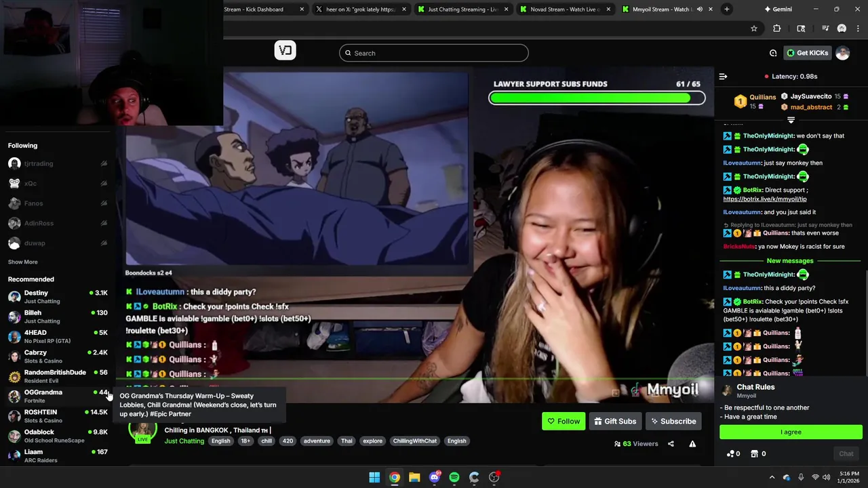Viewport: 868px width, 488px height.
Task: Open 4HEAD recommended channel
Action: pos(58,336)
